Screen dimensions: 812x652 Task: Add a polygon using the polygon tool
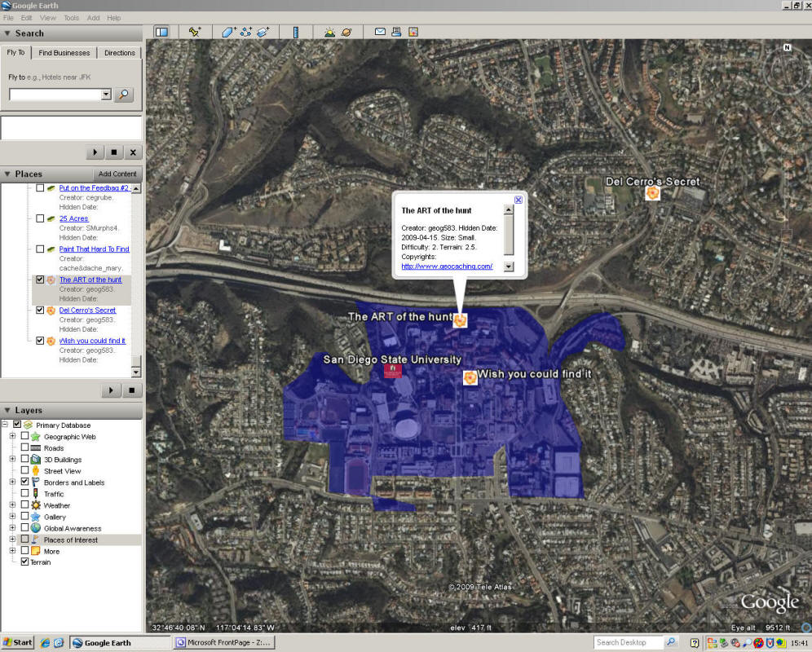[x=228, y=32]
